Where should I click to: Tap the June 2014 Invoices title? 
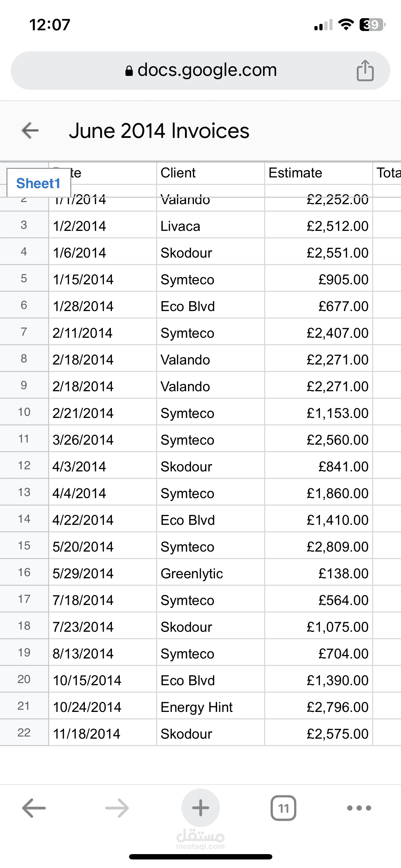(159, 131)
